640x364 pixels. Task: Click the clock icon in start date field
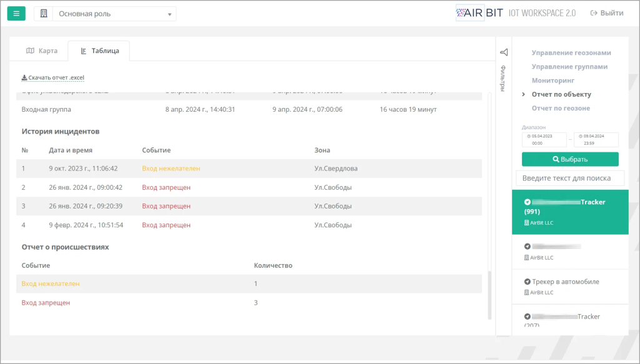[x=529, y=136]
